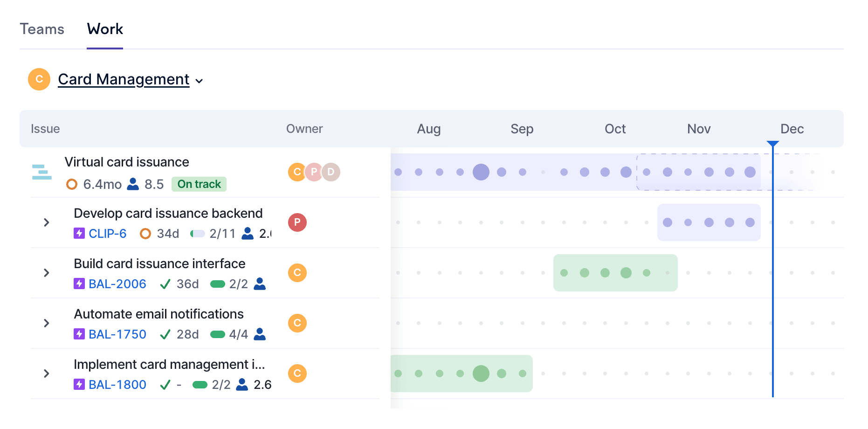Open the BAL-1750 issue link

(x=117, y=334)
